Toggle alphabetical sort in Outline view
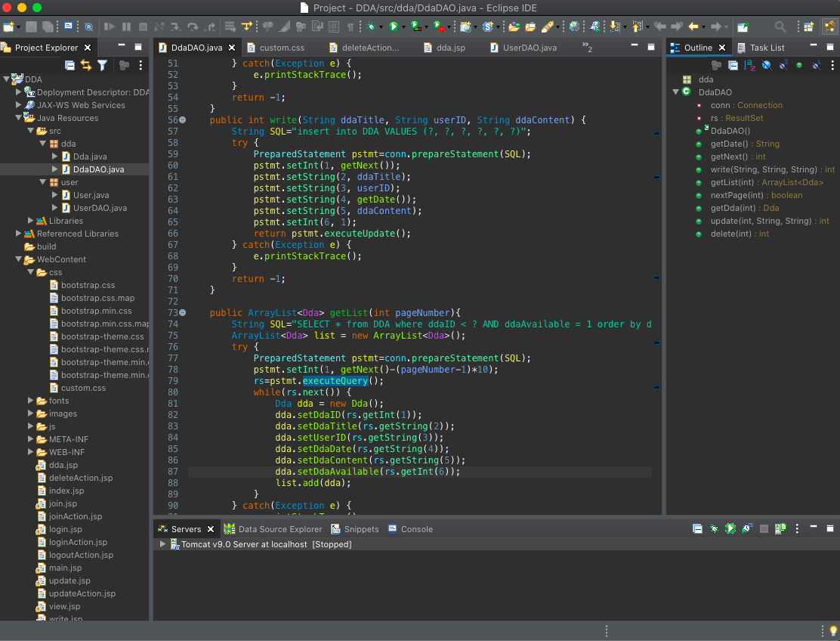840x641 pixels. [x=749, y=66]
